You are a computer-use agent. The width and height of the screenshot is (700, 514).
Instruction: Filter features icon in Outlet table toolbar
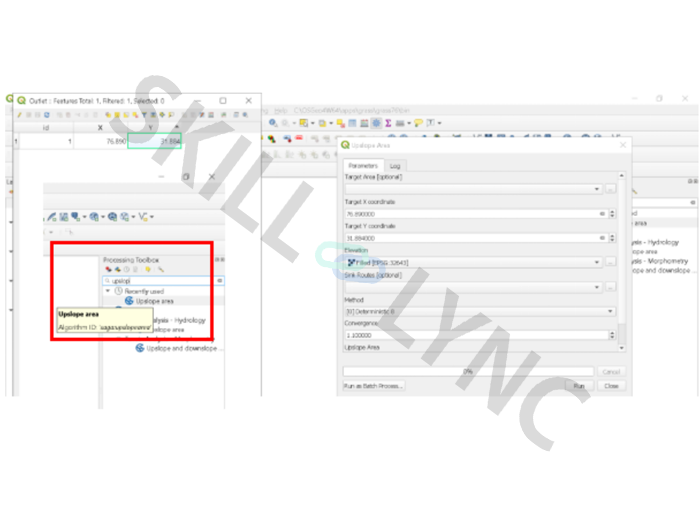coord(144,115)
